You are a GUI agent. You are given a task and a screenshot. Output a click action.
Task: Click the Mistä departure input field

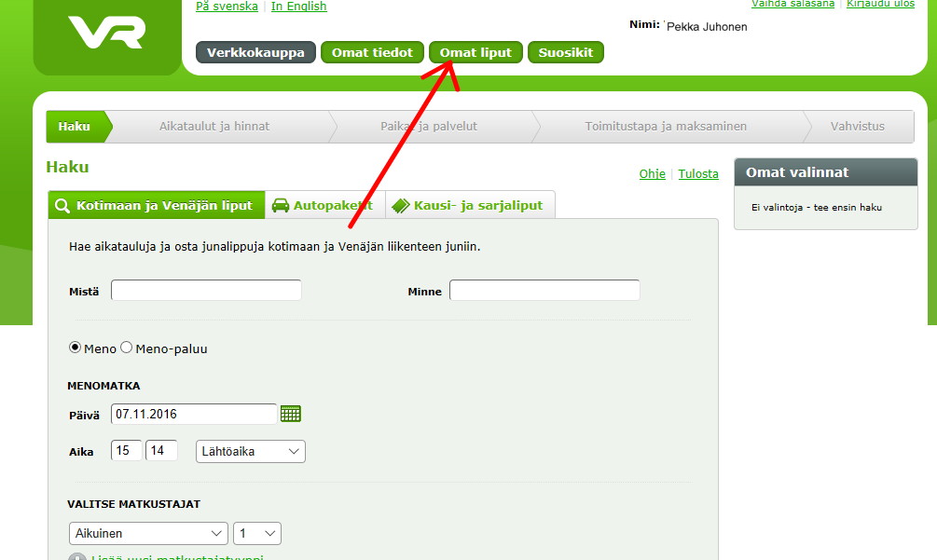coord(206,291)
